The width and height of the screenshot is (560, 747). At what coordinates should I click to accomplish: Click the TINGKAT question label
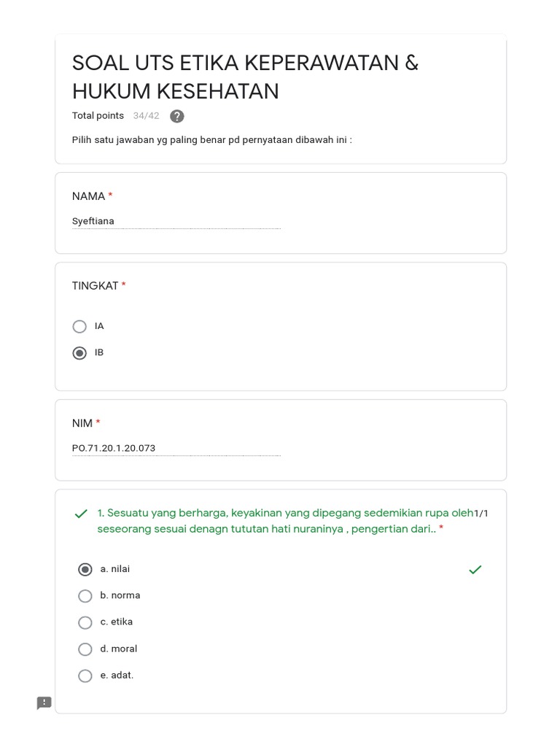pos(95,286)
